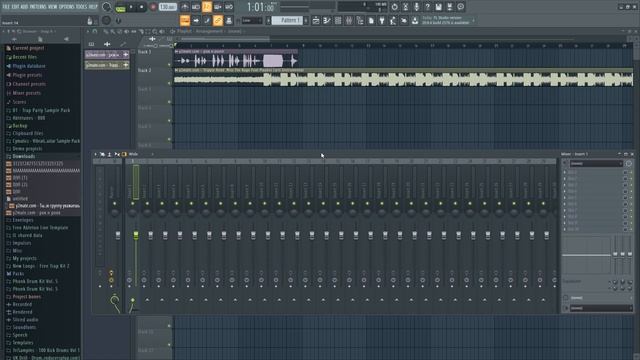The image size is (640, 360).
Task: Open the Piano roll view icon
Action: coord(327,20)
